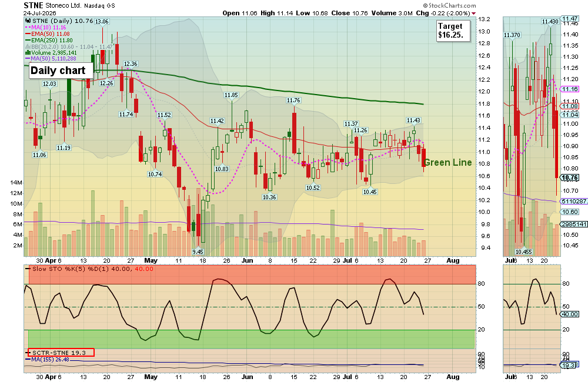Click the 10.52 price label
This screenshot has width=588, height=382.
click(313, 187)
